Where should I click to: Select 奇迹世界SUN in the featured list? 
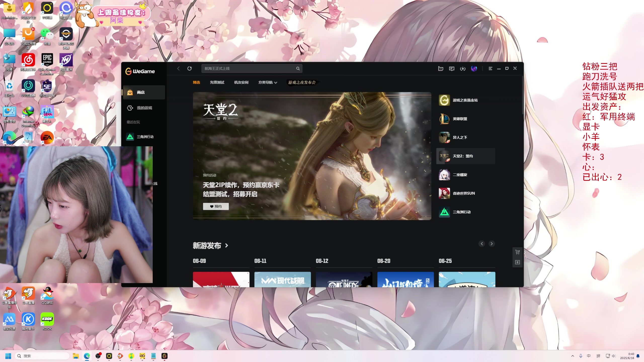466,193
